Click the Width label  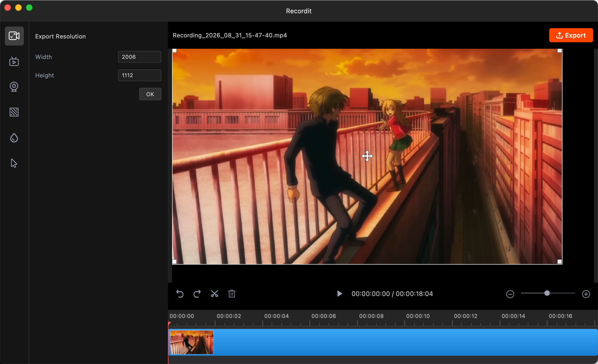point(44,57)
